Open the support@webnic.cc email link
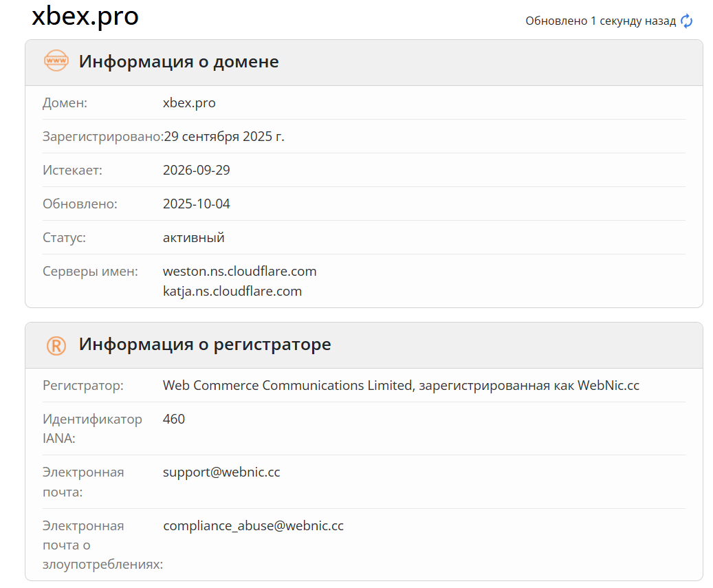This screenshot has height=588, width=713. click(221, 472)
